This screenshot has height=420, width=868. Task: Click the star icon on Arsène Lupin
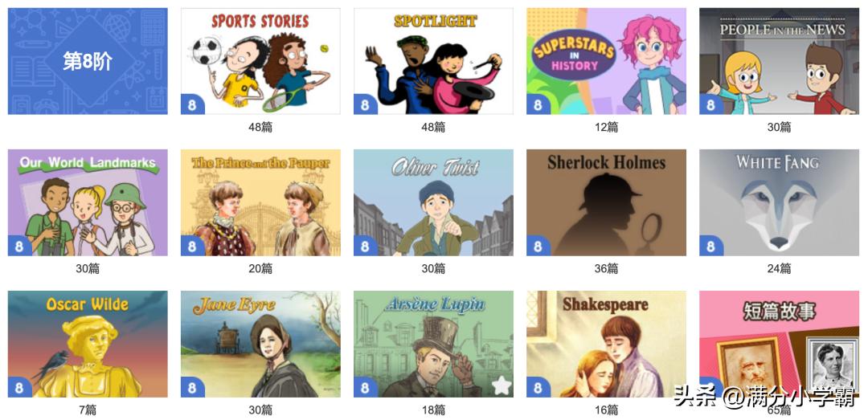(501, 385)
